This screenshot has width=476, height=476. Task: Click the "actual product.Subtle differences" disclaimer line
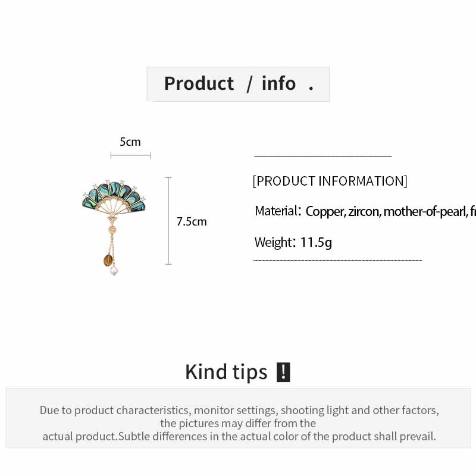click(239, 436)
